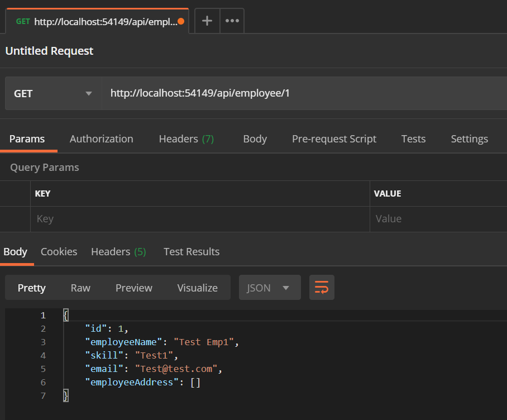507x420 pixels.
Task: Select the GET badge on the request tab
Action: click(23, 21)
